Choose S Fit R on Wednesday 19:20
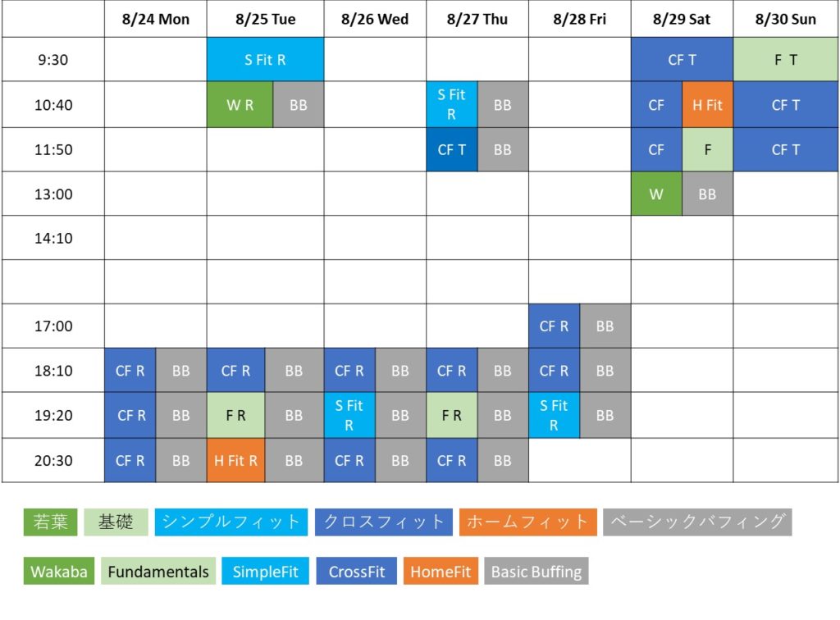This screenshot has width=840, height=620. click(x=349, y=416)
